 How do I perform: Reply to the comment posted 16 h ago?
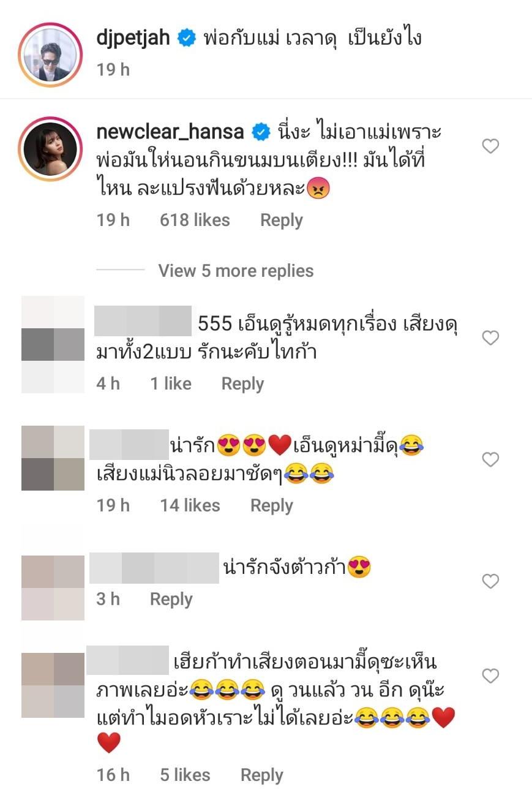(x=262, y=775)
